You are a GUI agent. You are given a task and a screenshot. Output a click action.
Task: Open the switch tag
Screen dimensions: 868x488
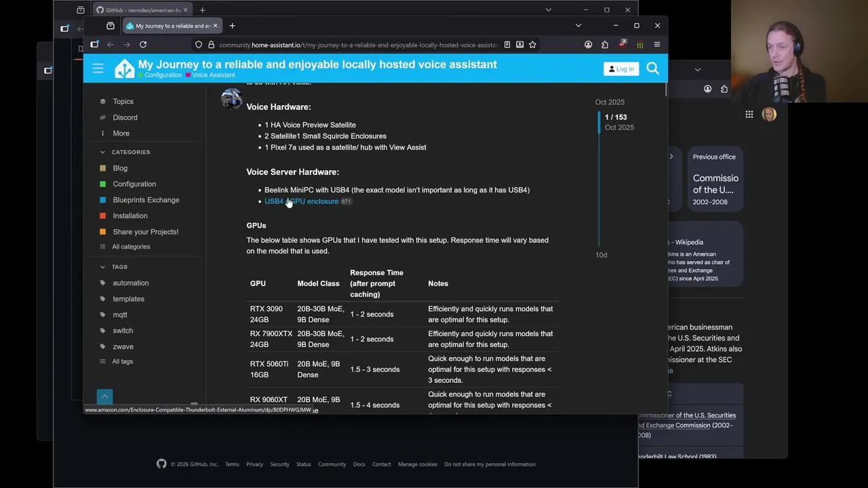123,331
